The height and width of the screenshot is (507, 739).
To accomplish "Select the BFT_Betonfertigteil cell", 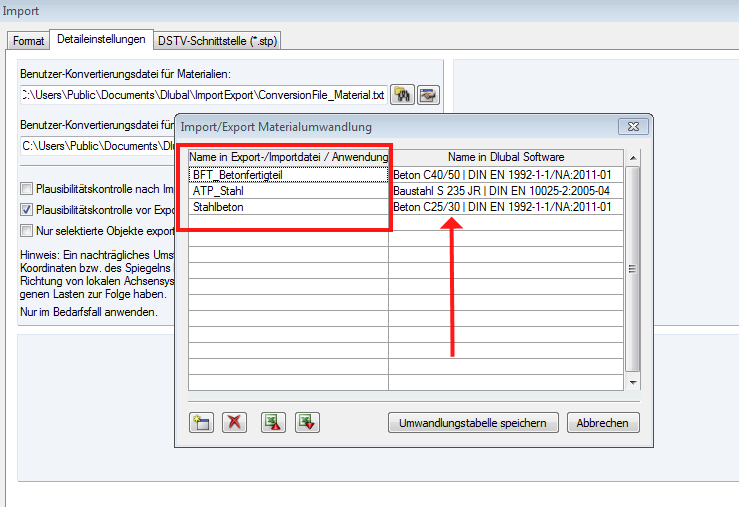I will (x=288, y=174).
